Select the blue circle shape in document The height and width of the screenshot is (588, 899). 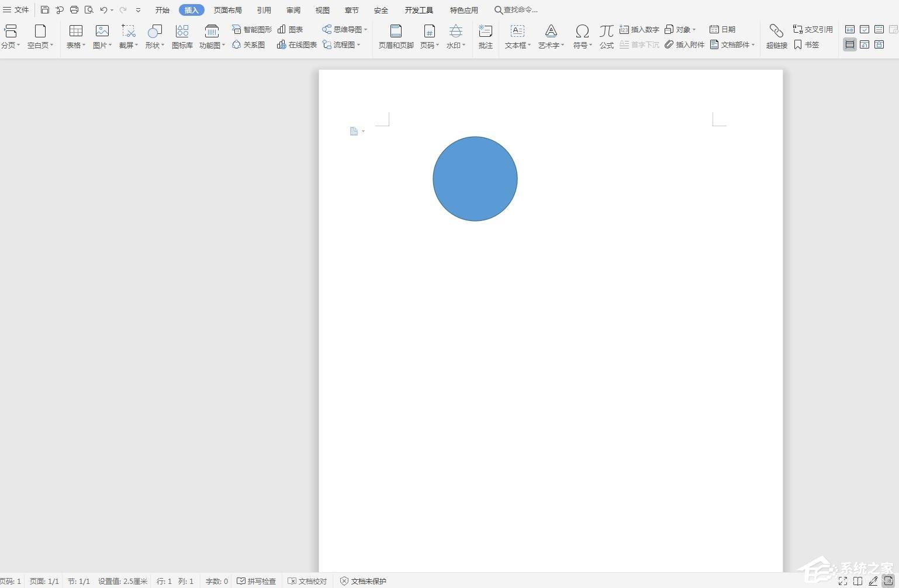[475, 179]
